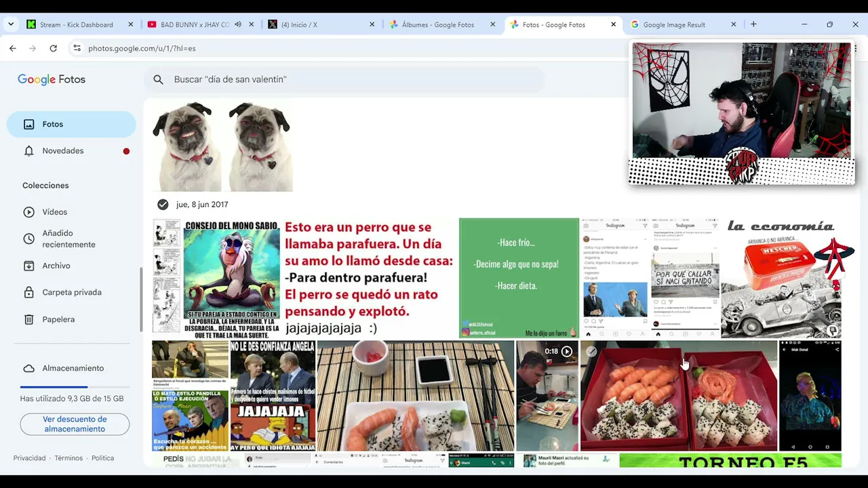Image resolution: width=868 pixels, height=488 pixels.
Task: Switch to Google Image Result tab
Action: (x=674, y=24)
